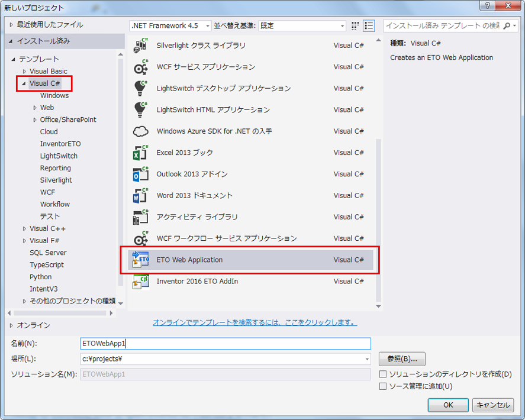
Task: Select the Cloud template category
Action: (49, 132)
